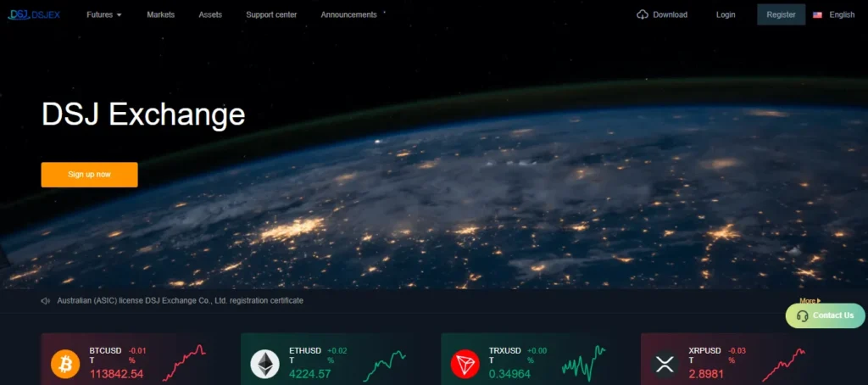Image resolution: width=868 pixels, height=385 pixels.
Task: Go to the Assets page
Action: pyautogui.click(x=210, y=15)
